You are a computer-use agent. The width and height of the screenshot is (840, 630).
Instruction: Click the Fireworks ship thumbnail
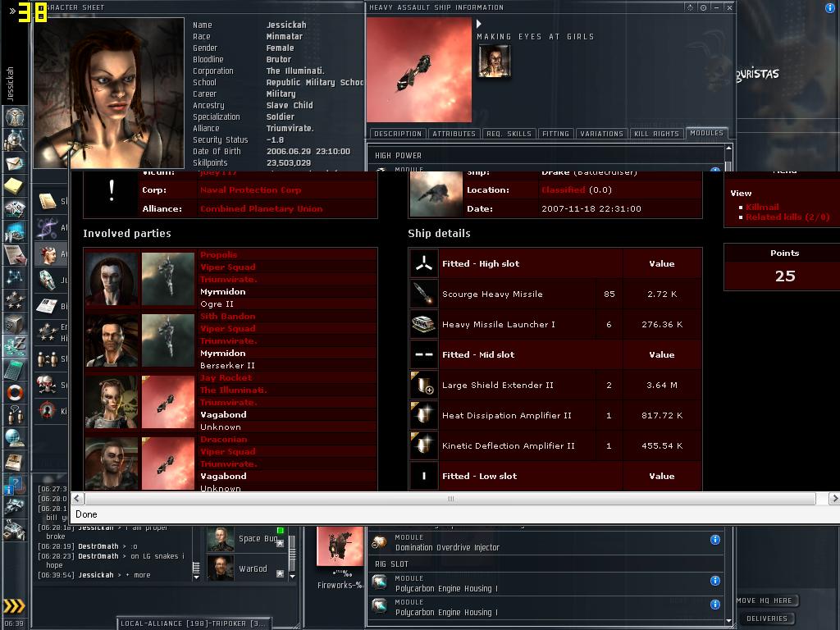coord(340,546)
